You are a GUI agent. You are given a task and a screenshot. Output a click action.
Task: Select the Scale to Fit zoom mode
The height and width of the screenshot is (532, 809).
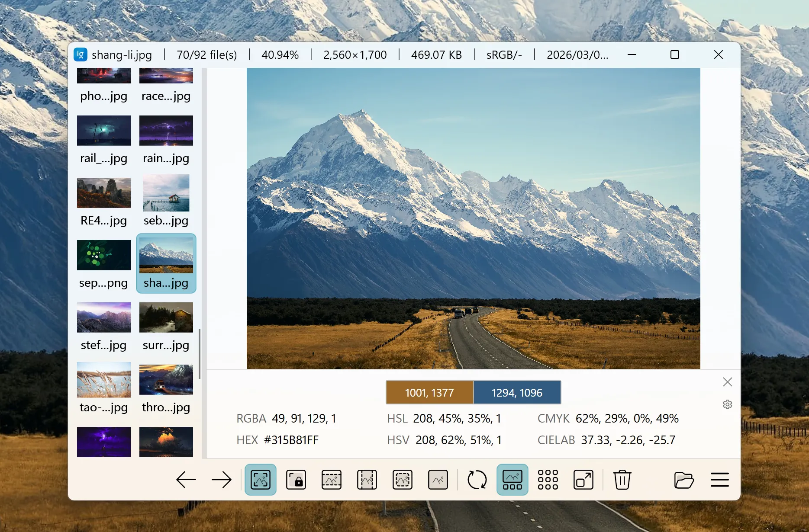403,480
